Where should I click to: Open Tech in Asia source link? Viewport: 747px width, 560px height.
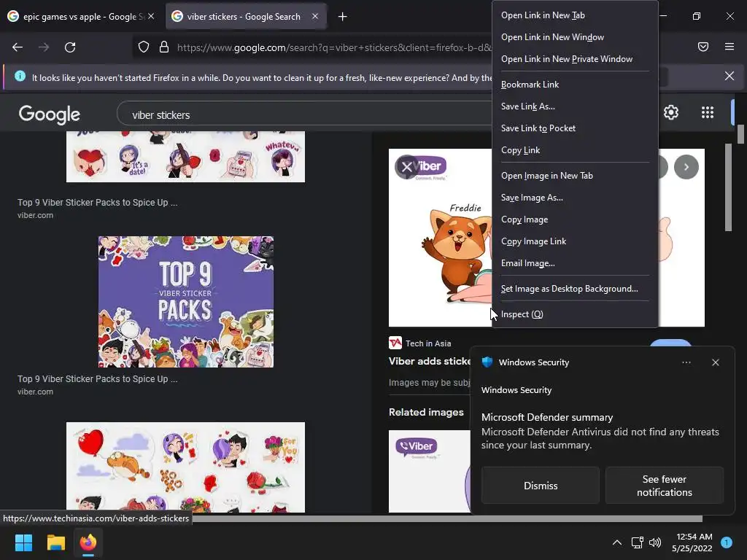[427, 343]
